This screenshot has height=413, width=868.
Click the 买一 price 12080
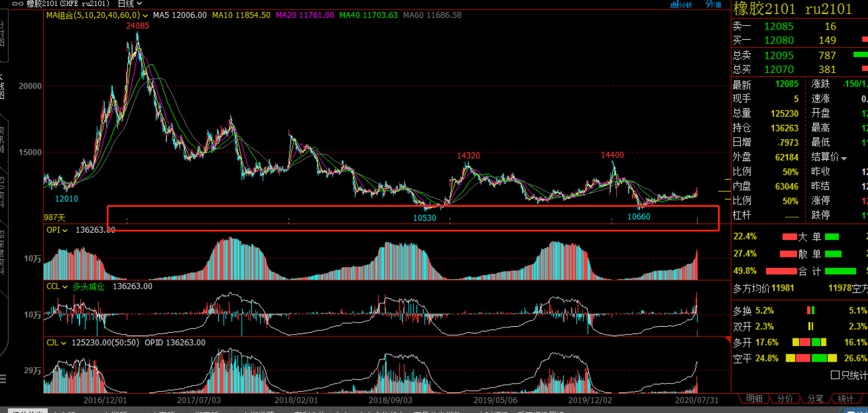779,40
